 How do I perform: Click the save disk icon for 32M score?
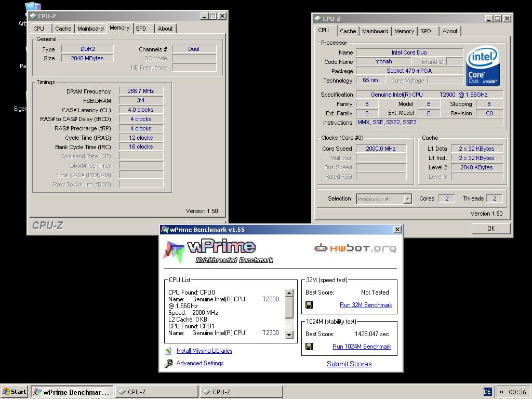click(309, 305)
